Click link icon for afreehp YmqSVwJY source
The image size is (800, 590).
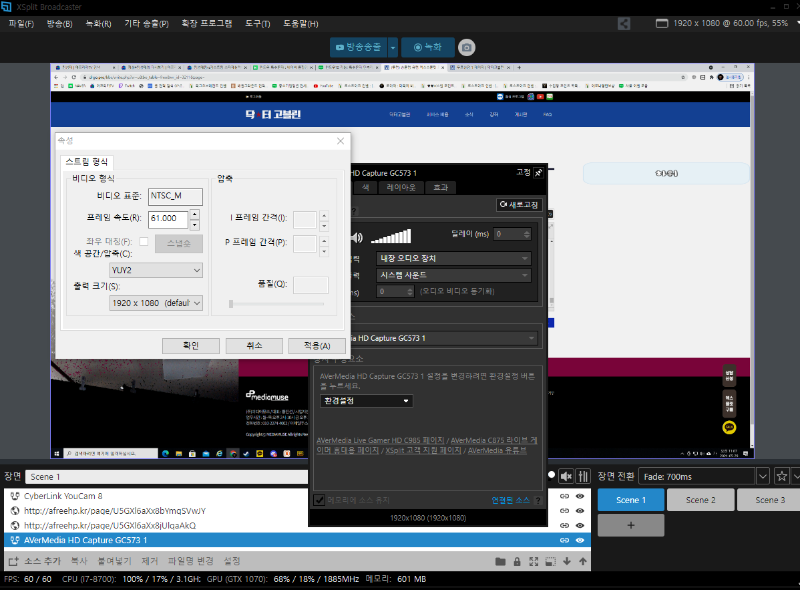tap(564, 510)
